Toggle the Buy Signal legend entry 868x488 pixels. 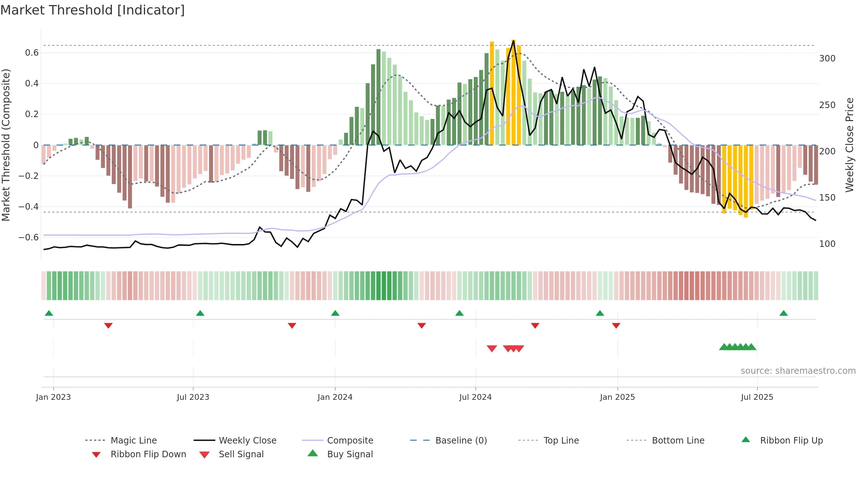[340, 454]
